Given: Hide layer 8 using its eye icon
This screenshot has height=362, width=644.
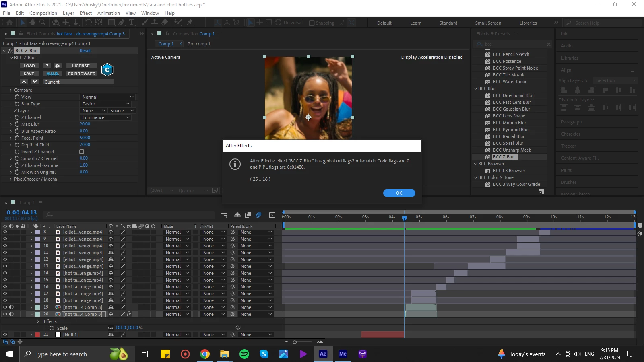Looking at the screenshot, I should click(x=5, y=232).
